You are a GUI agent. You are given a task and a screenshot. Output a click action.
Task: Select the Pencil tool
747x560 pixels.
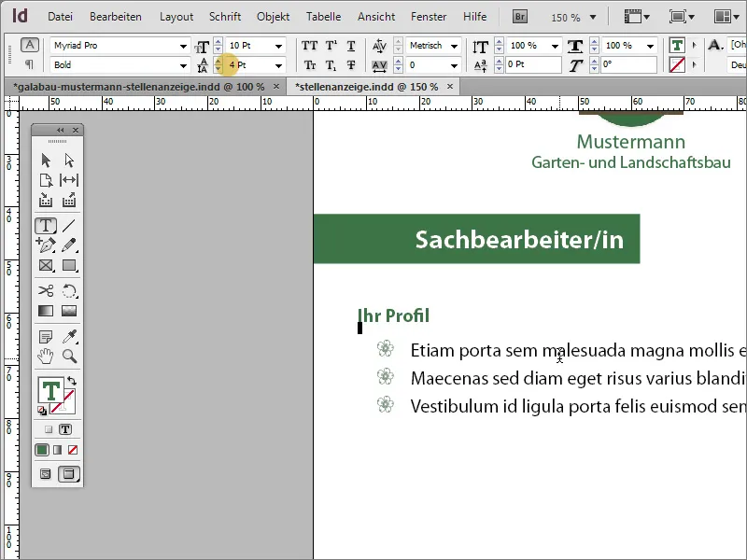tap(69, 245)
